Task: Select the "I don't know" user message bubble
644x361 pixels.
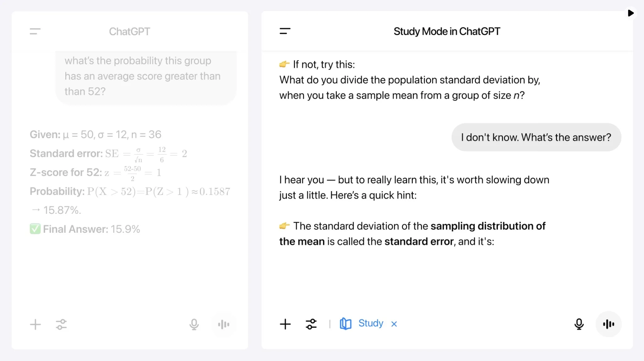Action: pos(536,137)
